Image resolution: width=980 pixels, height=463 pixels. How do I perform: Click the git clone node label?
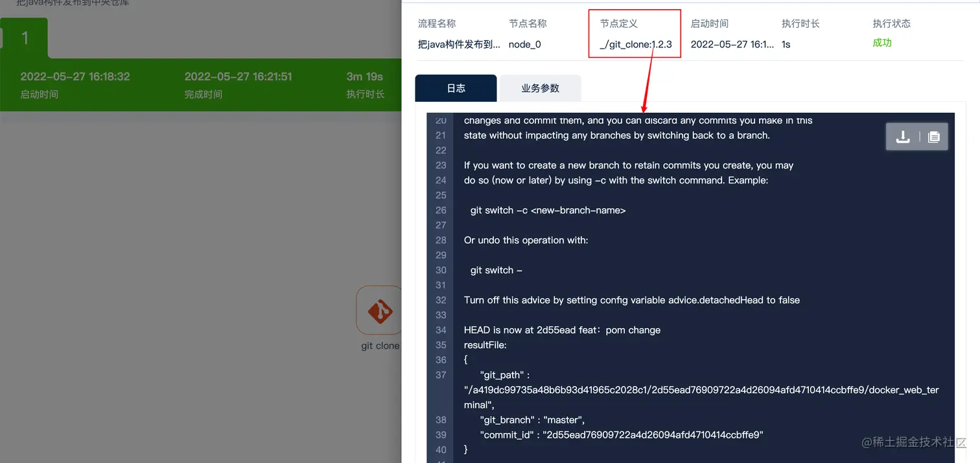[x=380, y=346]
